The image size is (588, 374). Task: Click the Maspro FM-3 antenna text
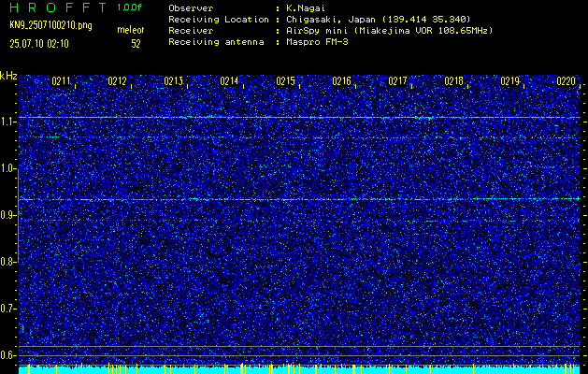(x=317, y=42)
